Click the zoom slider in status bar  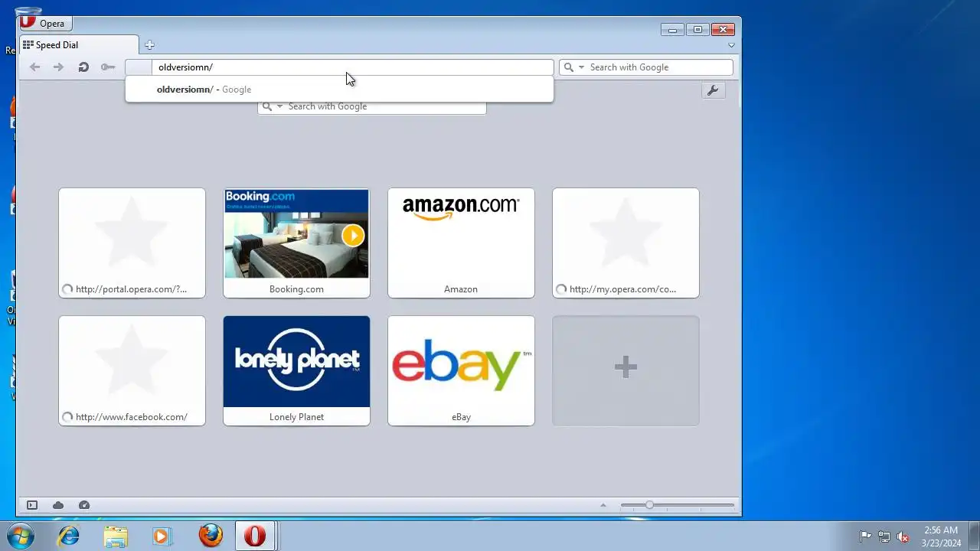[677, 505]
